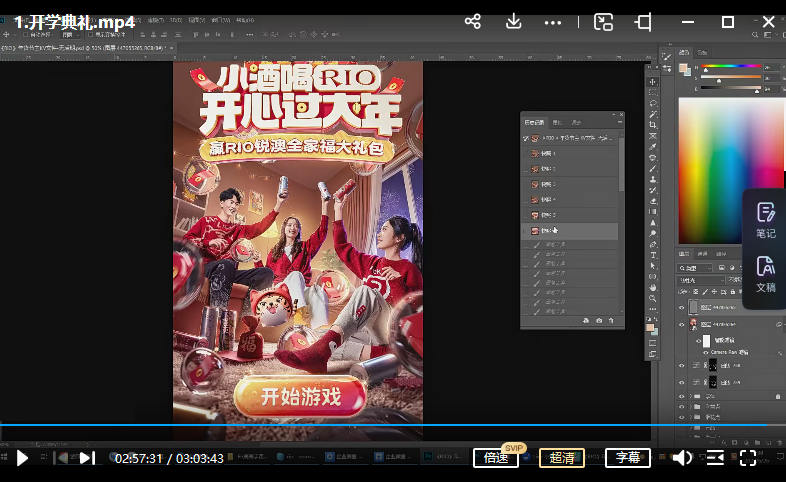Open the 笔记 notes side panel
Screen dimensions: 786x482
pyautogui.click(x=765, y=220)
